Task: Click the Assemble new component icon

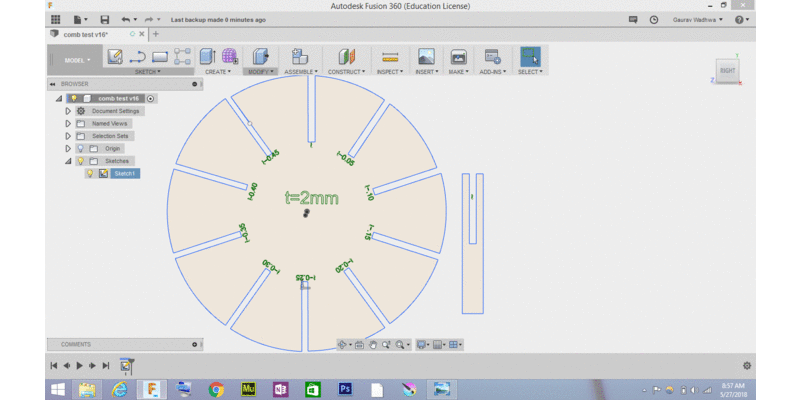Action: 299,57
